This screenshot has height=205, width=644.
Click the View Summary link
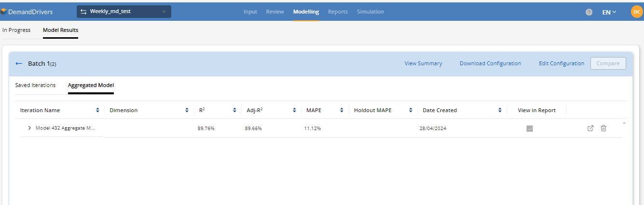click(423, 63)
